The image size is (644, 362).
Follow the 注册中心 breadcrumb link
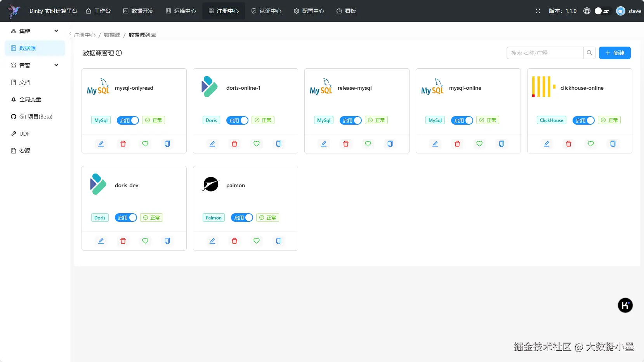[85, 35]
